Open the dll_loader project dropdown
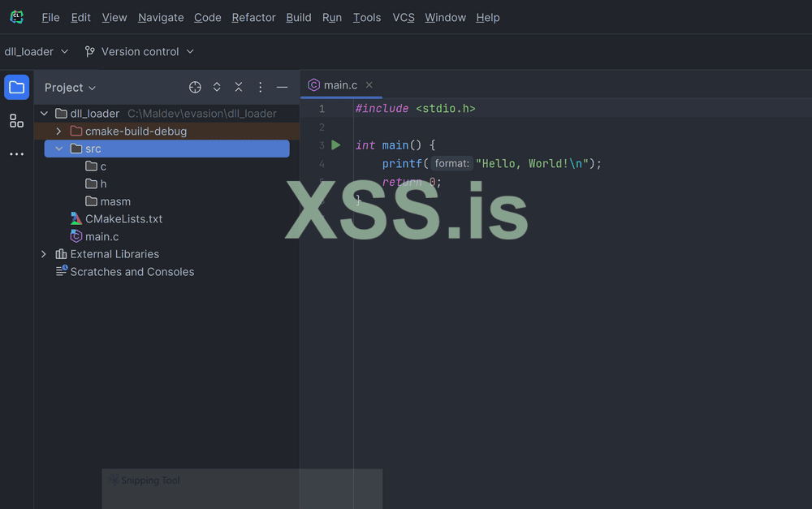The width and height of the screenshot is (812, 509). [37, 52]
